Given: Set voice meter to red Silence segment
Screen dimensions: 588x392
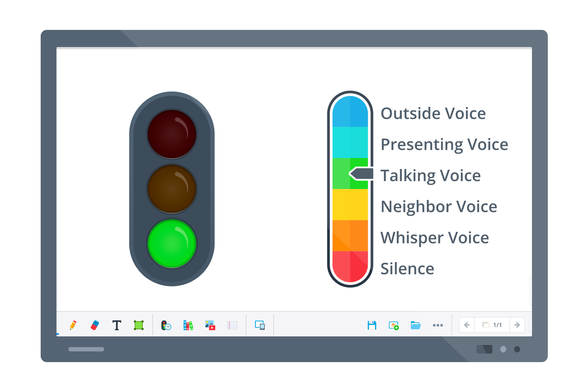Looking at the screenshot, I should tap(350, 267).
